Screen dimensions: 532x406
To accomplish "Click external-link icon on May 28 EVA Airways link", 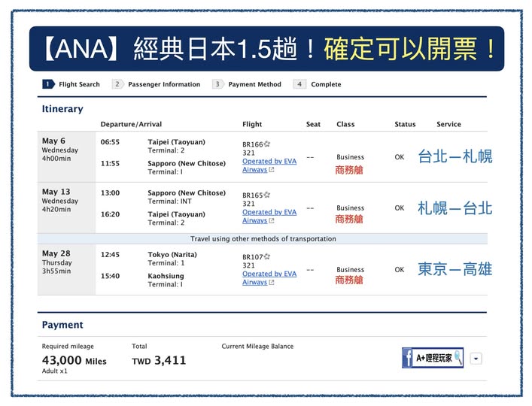I will click(x=272, y=283).
